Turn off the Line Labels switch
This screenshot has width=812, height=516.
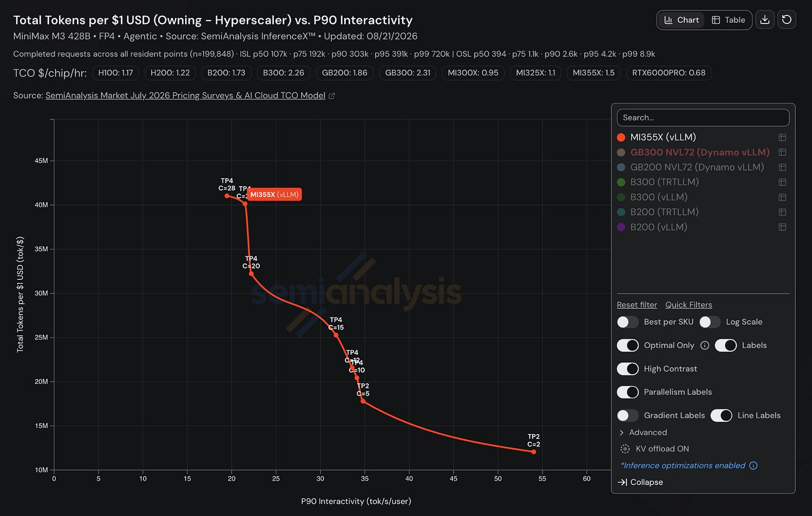coord(721,416)
